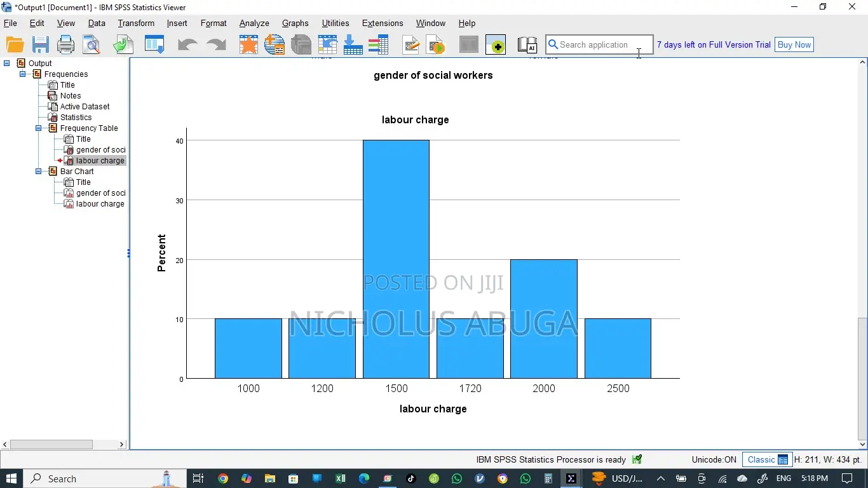The height and width of the screenshot is (488, 868).
Task: Click the Designate Window pencil-page icon
Action: click(x=411, y=44)
